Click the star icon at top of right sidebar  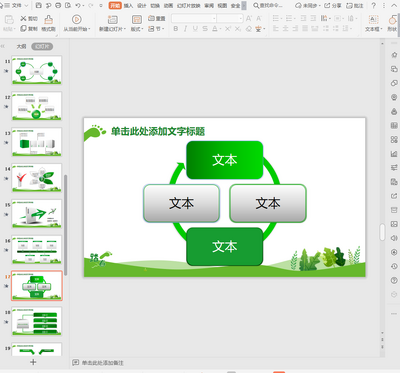[394, 55]
